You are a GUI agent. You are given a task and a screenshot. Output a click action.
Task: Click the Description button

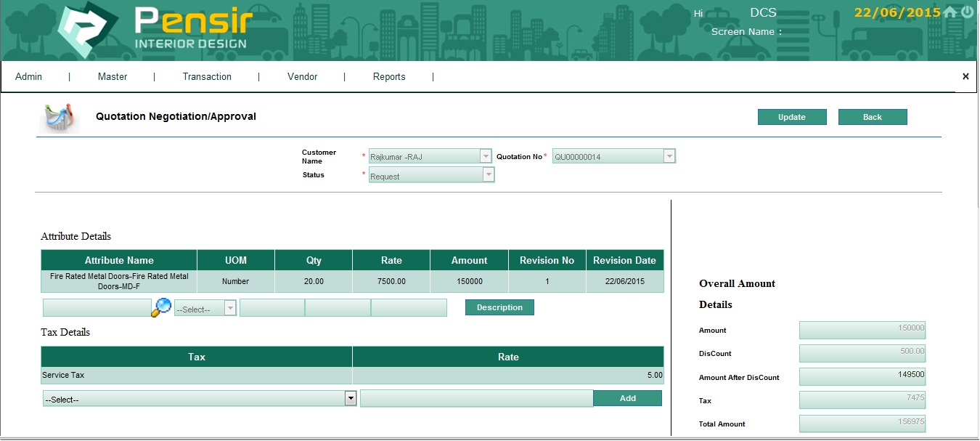pyautogui.click(x=499, y=307)
